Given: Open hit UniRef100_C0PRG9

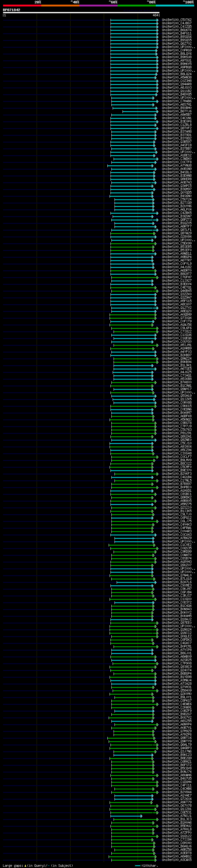Looking at the screenshot, I should coord(176,50).
